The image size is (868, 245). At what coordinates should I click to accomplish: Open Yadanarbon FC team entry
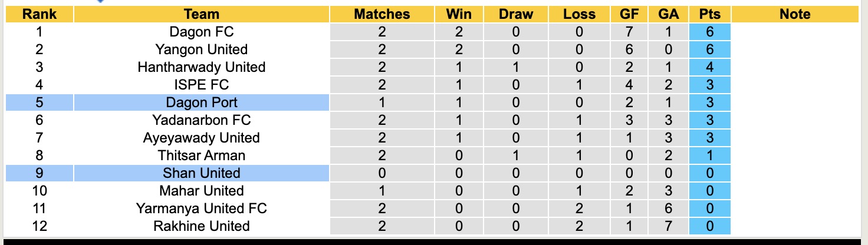(202, 120)
